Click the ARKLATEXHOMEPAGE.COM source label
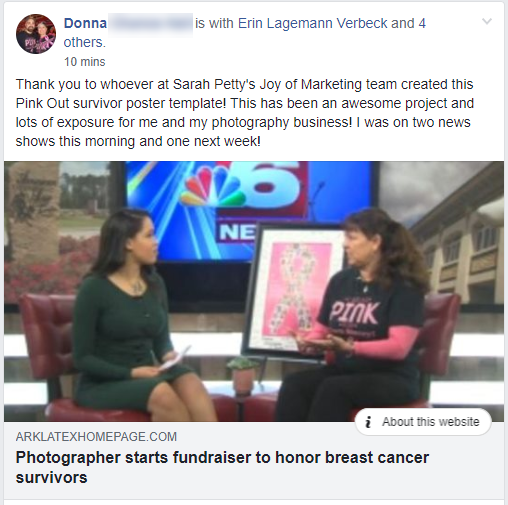 96,437
